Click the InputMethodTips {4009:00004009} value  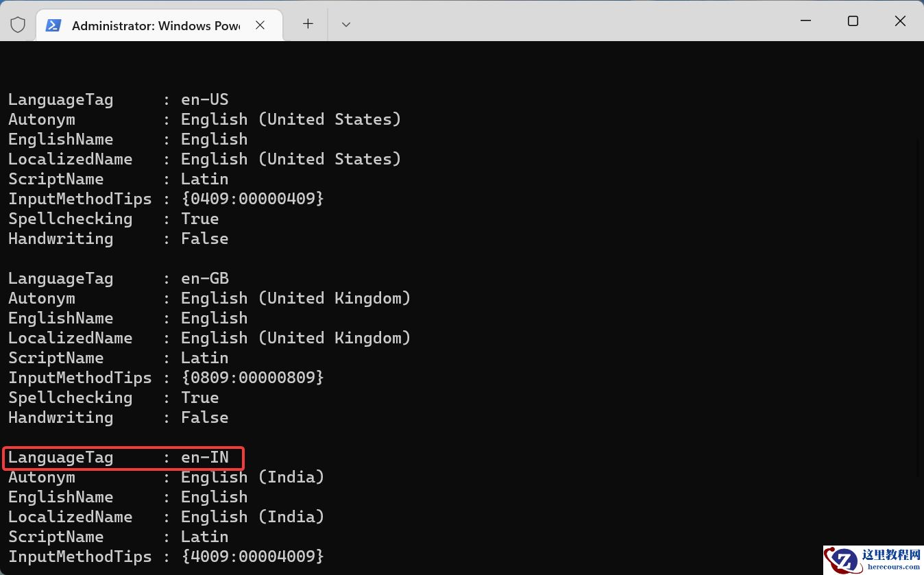tap(252, 556)
